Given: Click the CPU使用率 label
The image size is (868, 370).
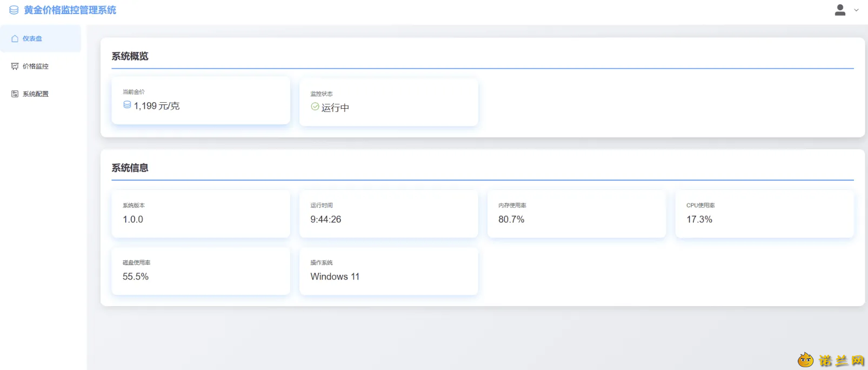Looking at the screenshot, I should 700,206.
